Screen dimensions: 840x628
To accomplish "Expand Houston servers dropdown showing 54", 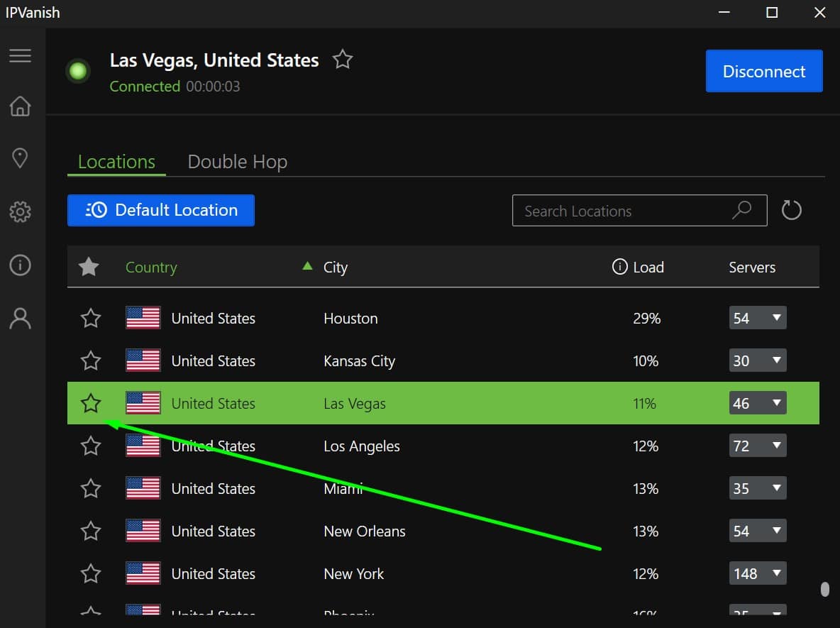I will 758,318.
